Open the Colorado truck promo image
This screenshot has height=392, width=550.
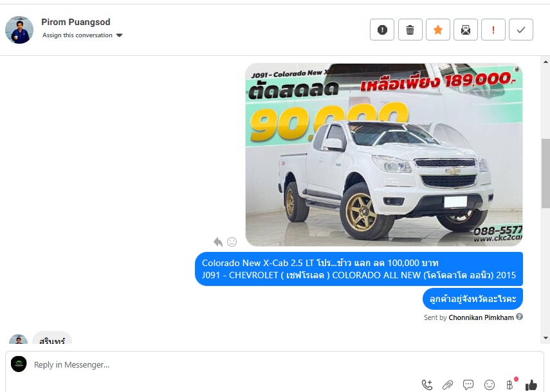[x=384, y=155]
